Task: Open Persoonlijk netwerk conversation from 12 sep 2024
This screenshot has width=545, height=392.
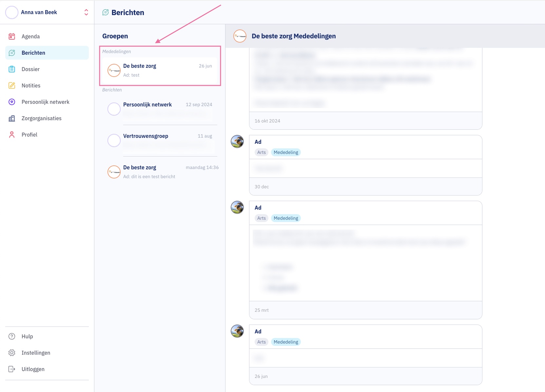Action: tap(160, 109)
